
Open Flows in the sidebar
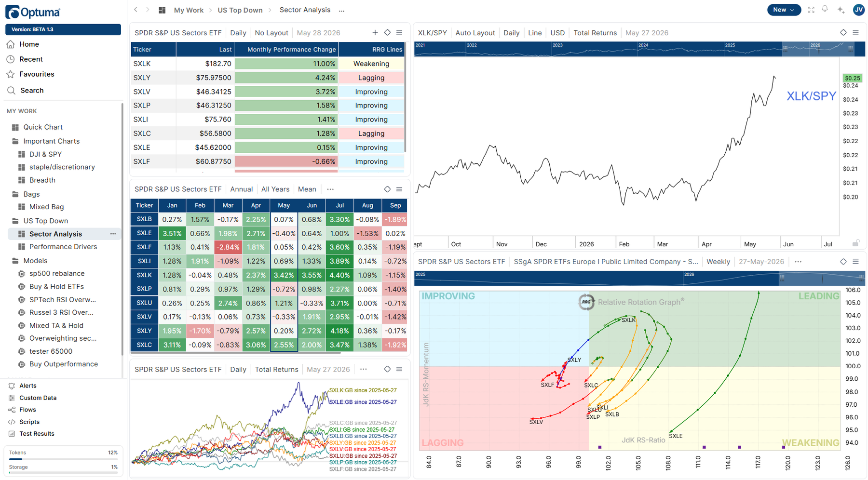27,410
